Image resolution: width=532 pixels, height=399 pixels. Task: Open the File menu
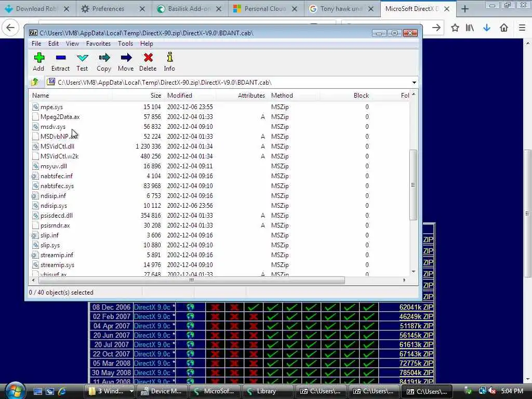point(36,44)
